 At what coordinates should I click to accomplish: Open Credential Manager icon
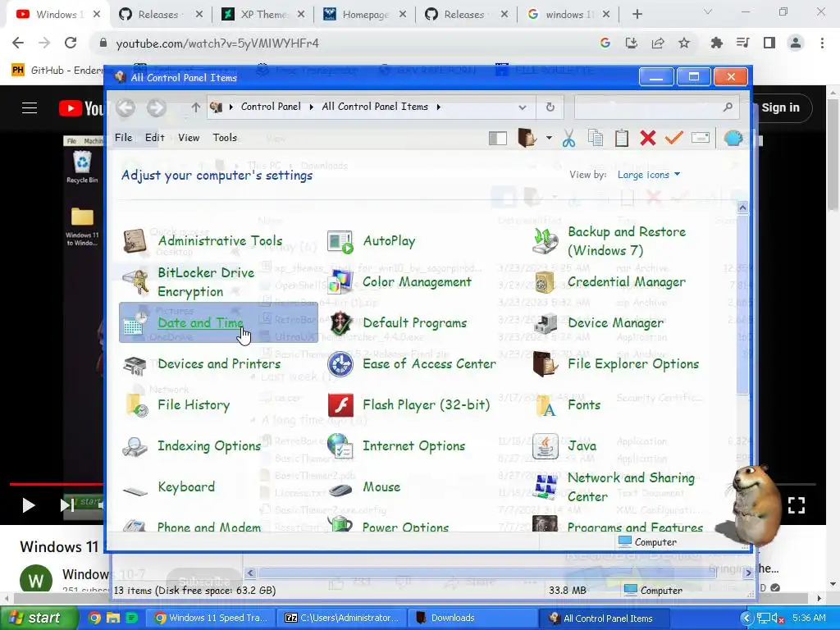click(x=545, y=282)
